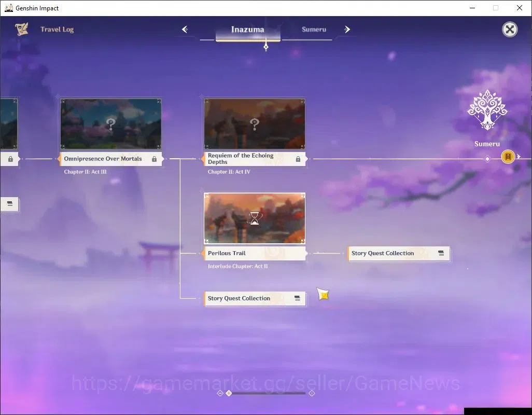The image size is (532, 415).
Task: Click the question mark on Omnipresence thumbnail
Action: coord(111,124)
